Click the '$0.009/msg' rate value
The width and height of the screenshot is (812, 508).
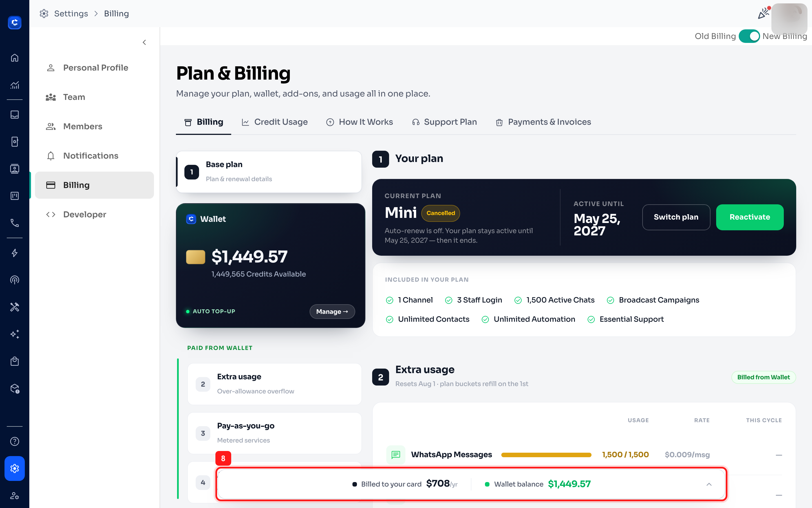pyautogui.click(x=687, y=455)
